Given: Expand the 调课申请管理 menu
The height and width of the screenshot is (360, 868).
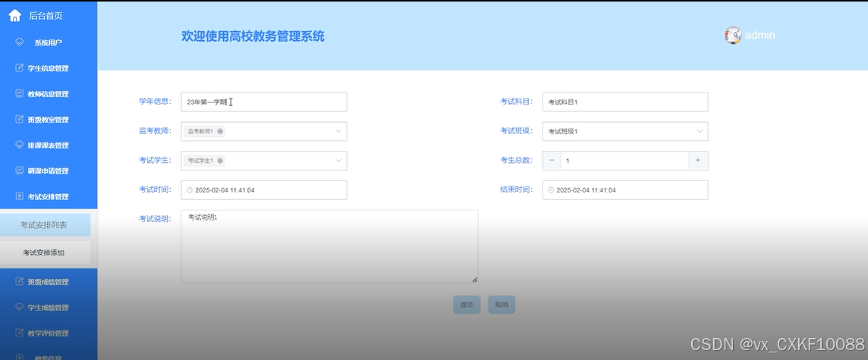Looking at the screenshot, I should coord(49,171).
